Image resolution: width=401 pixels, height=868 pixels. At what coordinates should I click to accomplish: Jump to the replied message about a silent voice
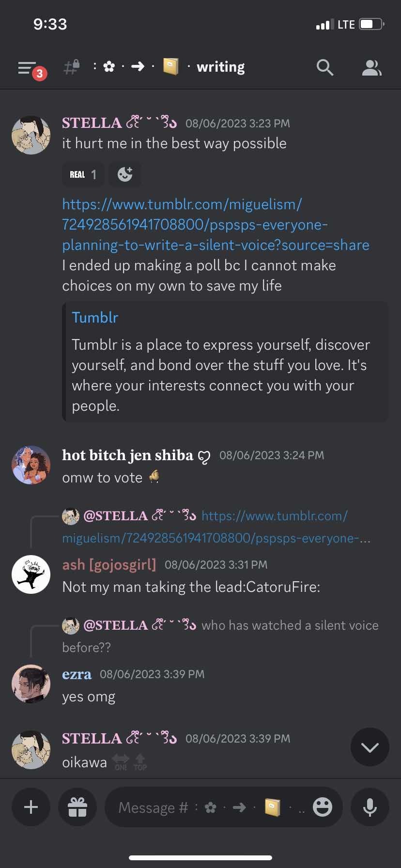coord(290,625)
